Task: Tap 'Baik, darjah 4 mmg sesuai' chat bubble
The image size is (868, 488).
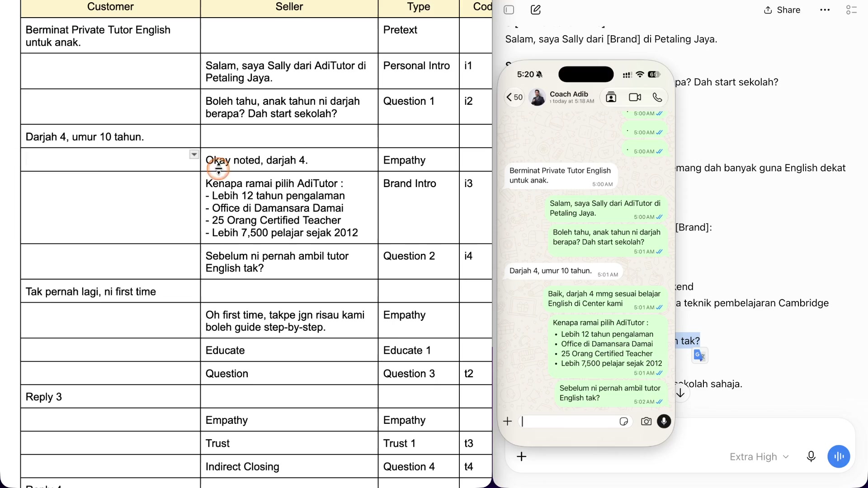Action: [605, 299]
